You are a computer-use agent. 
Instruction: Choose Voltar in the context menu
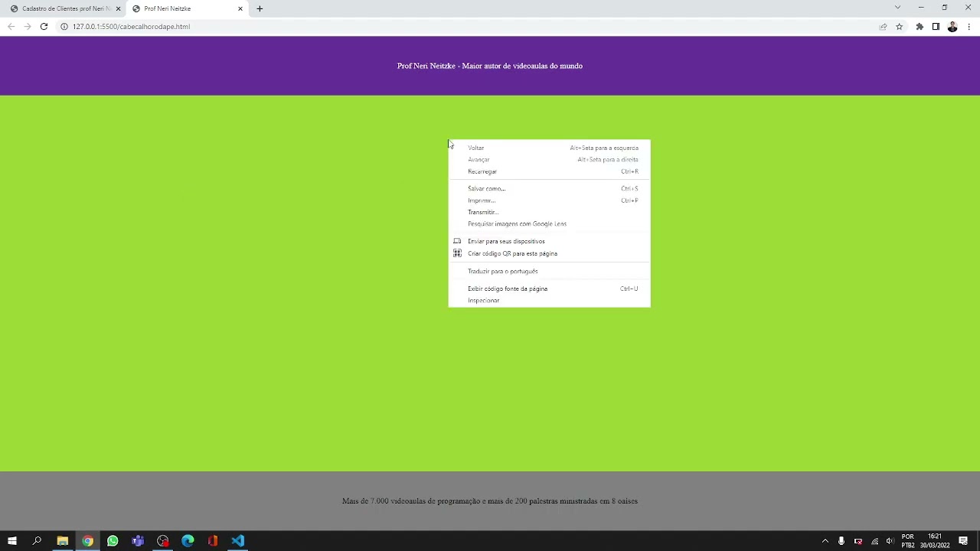(549, 148)
